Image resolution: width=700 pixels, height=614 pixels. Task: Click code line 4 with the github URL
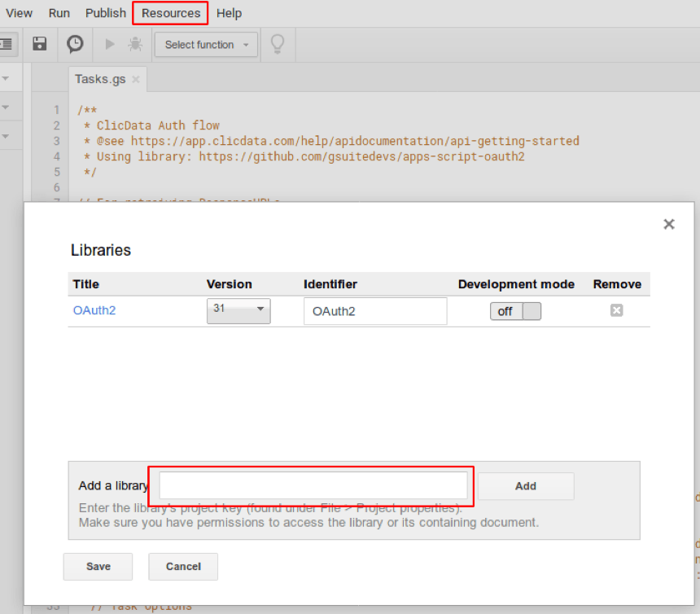click(x=304, y=156)
